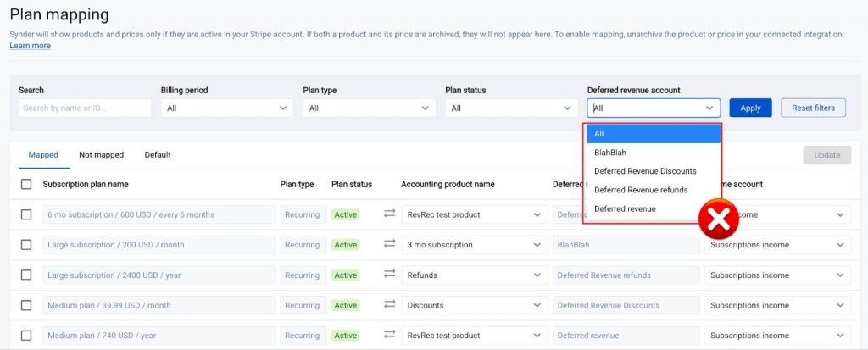Click swap arrows icon for 6 mo subscription row
This screenshot has height=350, width=868.
click(x=389, y=214)
